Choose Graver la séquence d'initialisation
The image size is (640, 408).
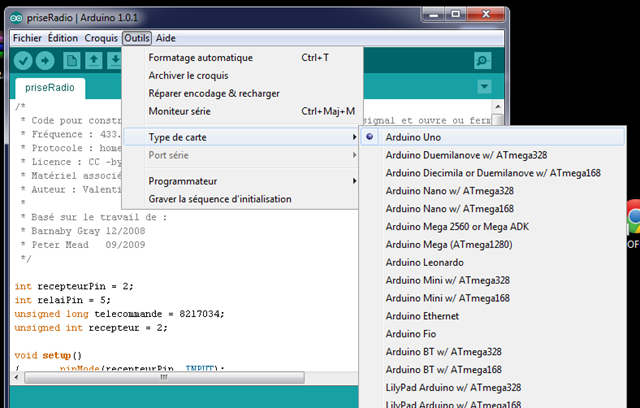tap(241, 199)
